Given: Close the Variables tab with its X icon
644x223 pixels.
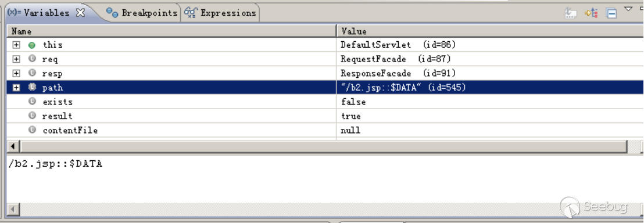Looking at the screenshot, I should click(80, 13).
